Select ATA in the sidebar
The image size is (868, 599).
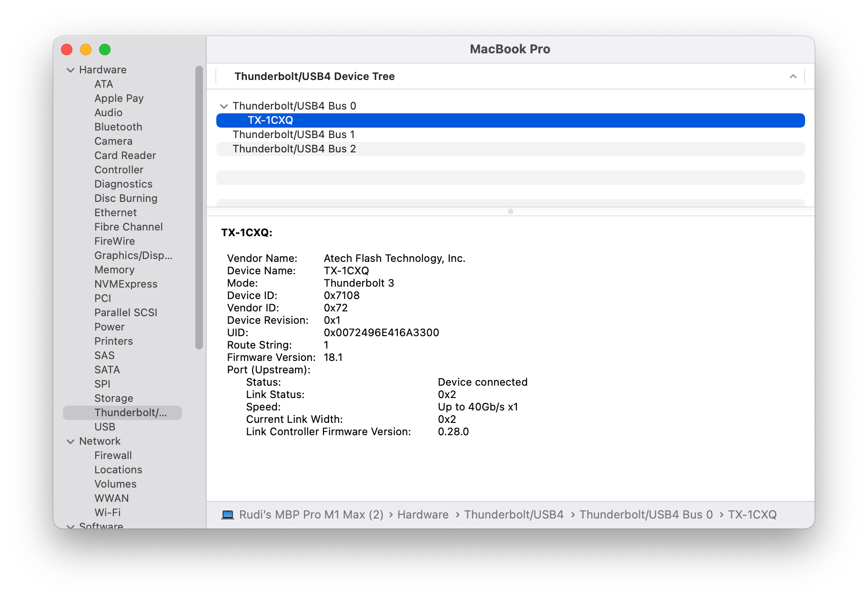[x=103, y=84]
